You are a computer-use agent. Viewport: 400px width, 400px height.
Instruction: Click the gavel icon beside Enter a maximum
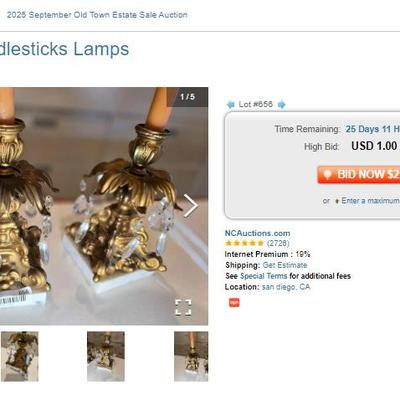click(337, 201)
